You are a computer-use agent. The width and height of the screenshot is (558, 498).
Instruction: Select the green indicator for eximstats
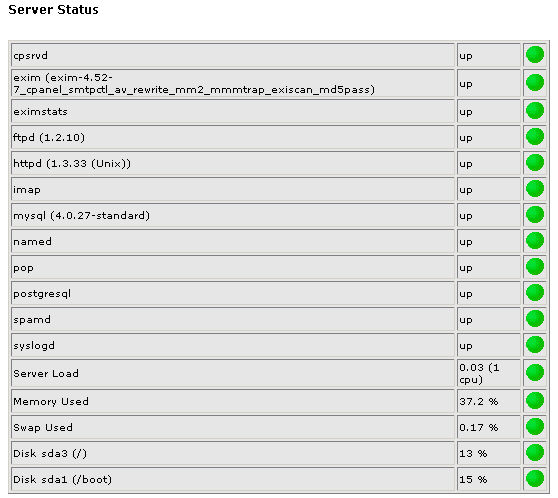pos(535,111)
